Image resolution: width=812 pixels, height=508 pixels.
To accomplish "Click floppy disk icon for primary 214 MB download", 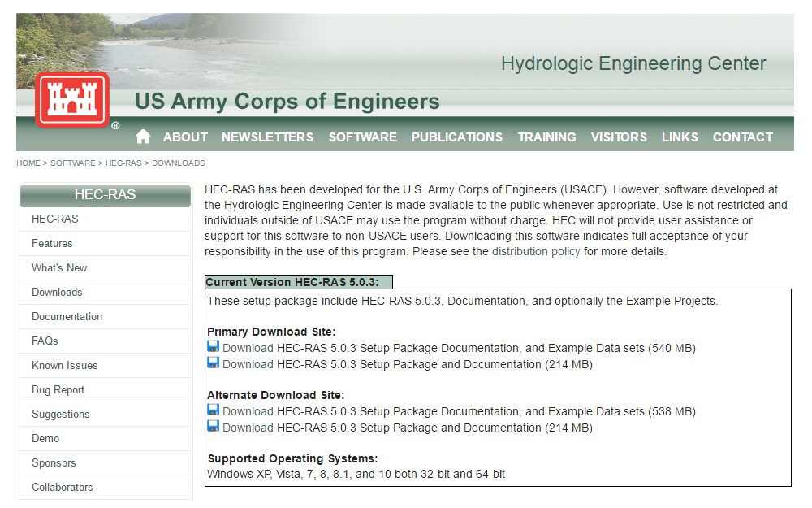I will point(214,363).
